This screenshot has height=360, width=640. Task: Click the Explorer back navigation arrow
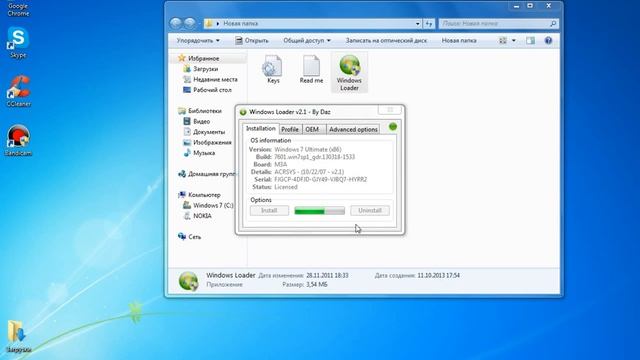[176, 23]
